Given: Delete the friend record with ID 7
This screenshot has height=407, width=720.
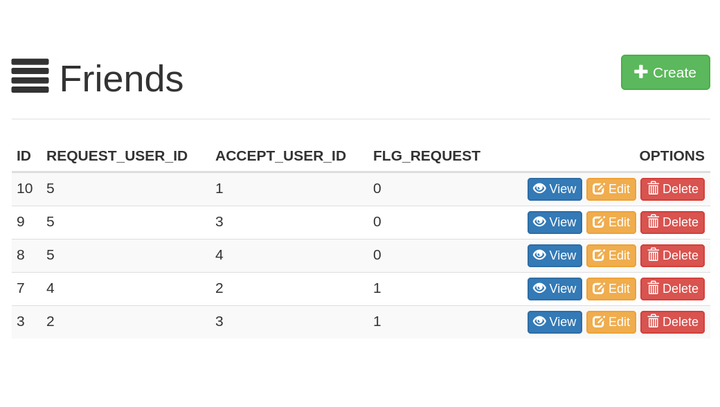Looking at the screenshot, I should coord(672,288).
